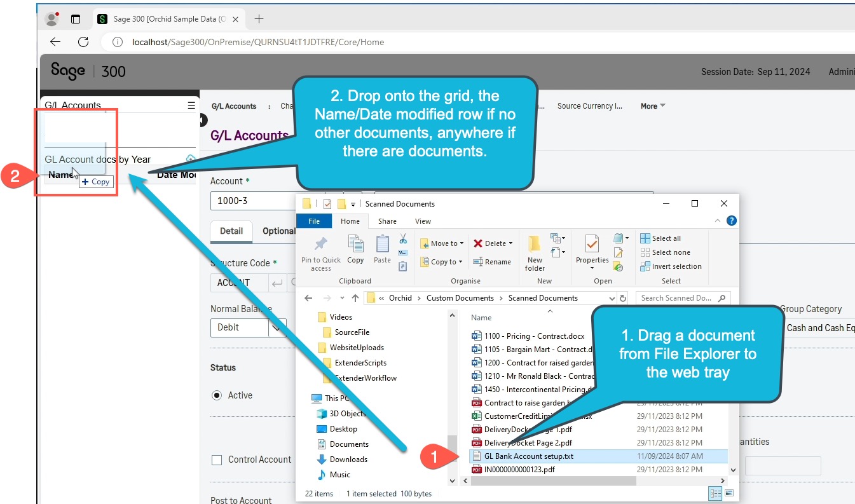Click the browser back arrow
Screen dimensions: 855x504
point(55,42)
